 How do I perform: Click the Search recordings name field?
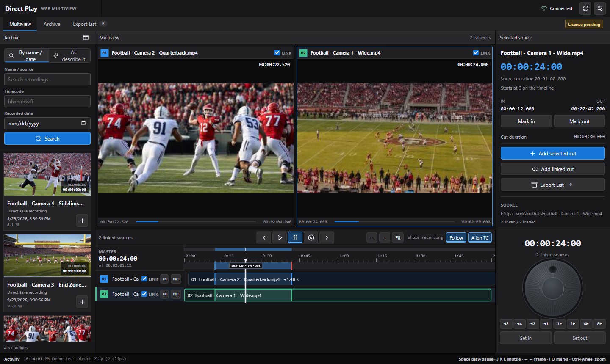tap(47, 79)
